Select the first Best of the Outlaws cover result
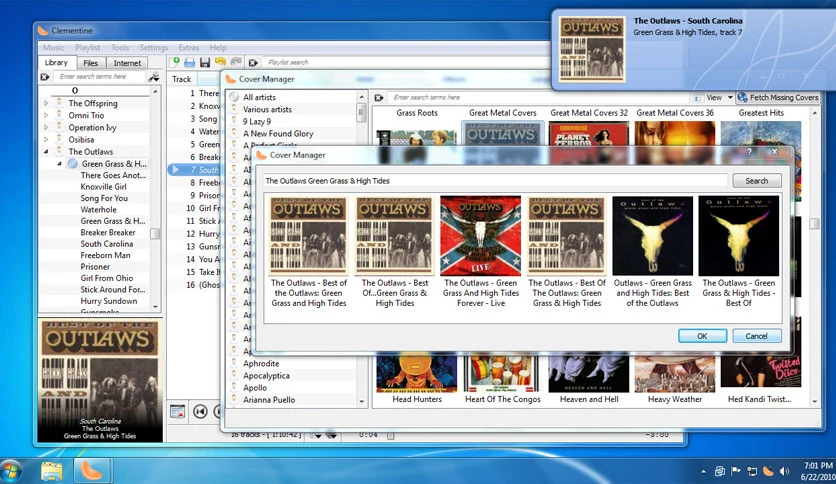Screen dimensions: 836x484 309,236
